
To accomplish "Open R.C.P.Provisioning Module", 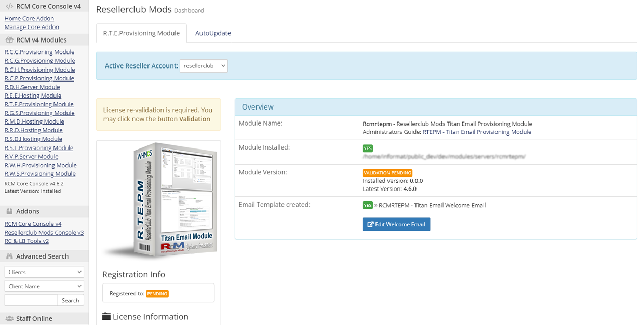I will 39,78.
